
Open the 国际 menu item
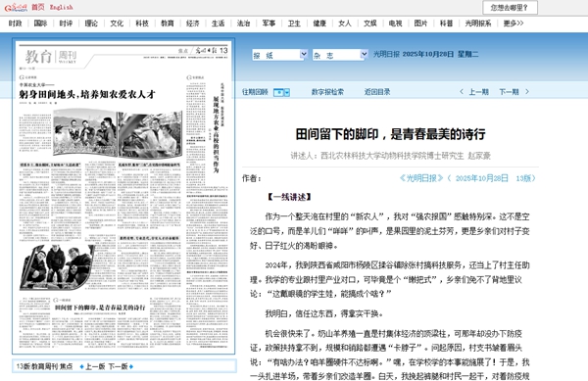[x=40, y=24]
